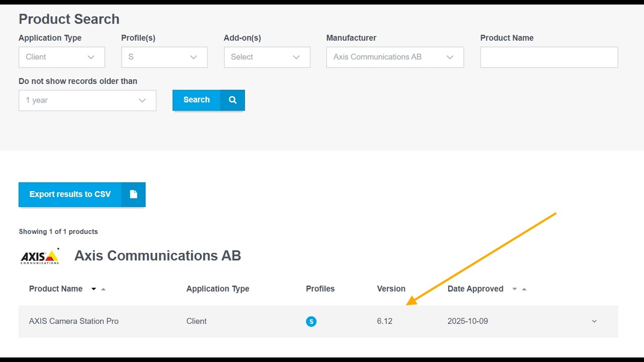Open the Manufacturer dropdown showing Axis Communications AB
Viewport: 644px width, 362px height.
(x=395, y=57)
